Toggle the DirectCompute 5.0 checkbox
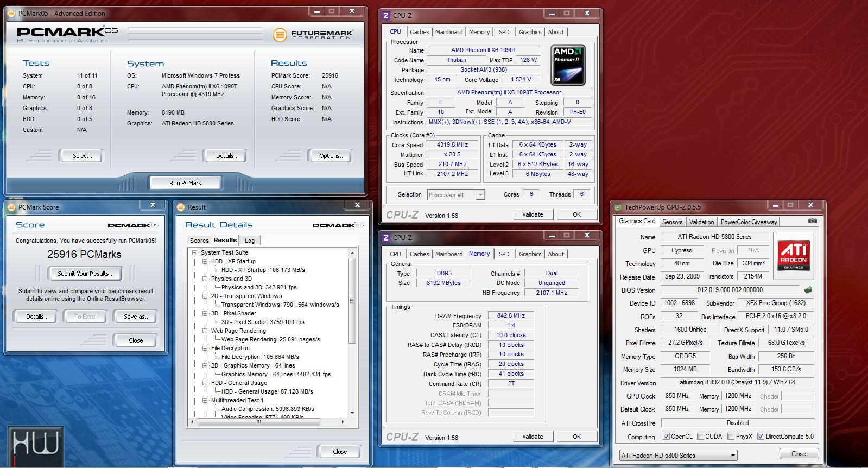The width and height of the screenshot is (868, 468). (x=761, y=436)
